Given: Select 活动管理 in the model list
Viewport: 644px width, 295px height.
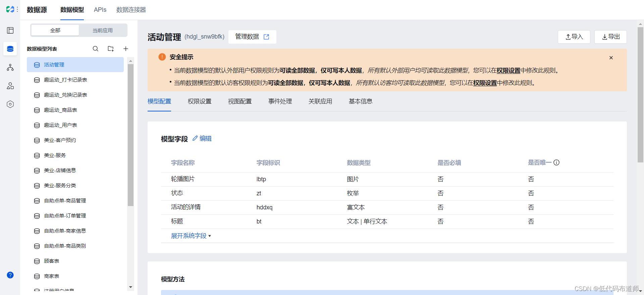Looking at the screenshot, I should coord(75,65).
